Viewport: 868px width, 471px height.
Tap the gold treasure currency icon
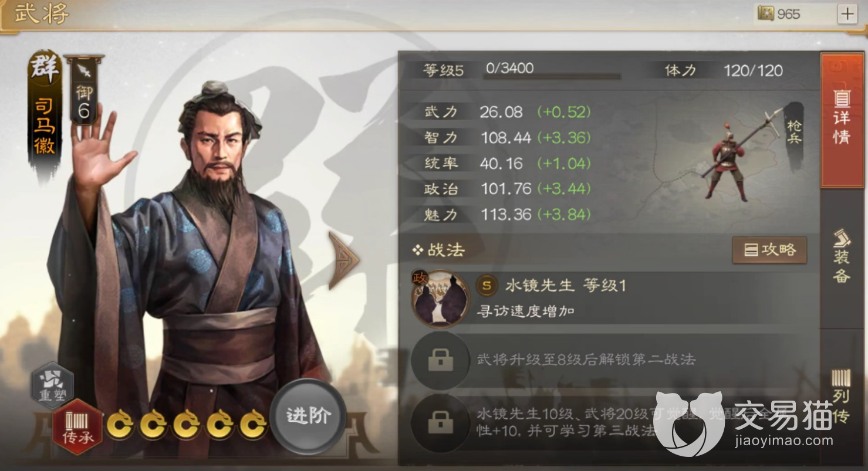765,14
